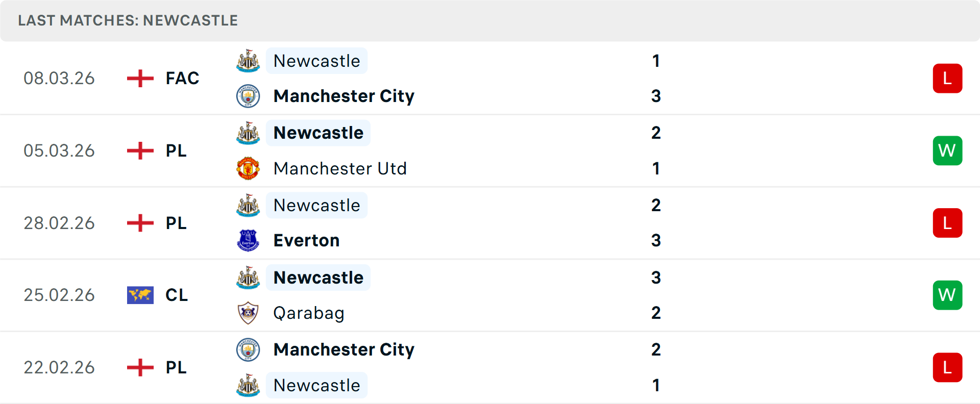This screenshot has height=404, width=980.
Task: Open the Newcastle team link in the Everton match
Action: click(316, 205)
